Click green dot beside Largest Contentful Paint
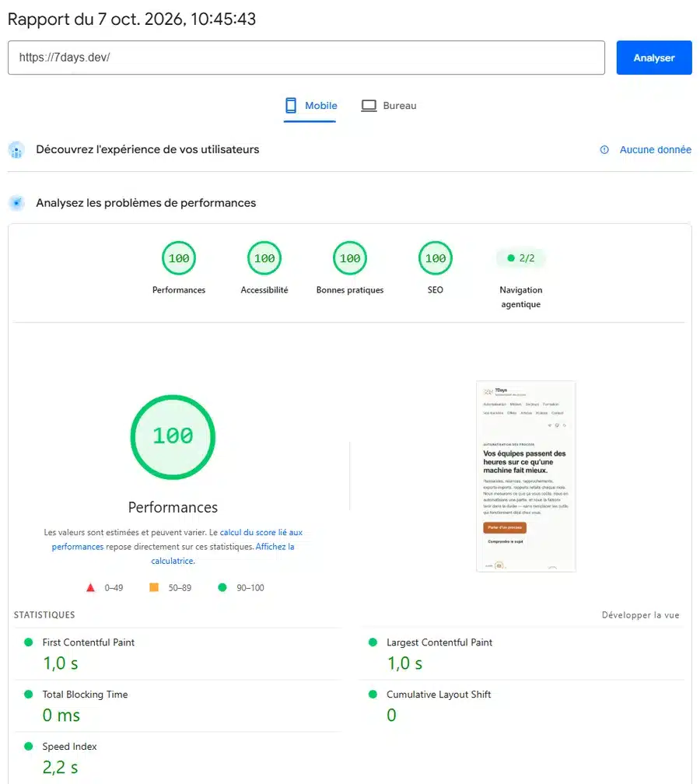Viewport: 700px width, 784px height. 373,642
